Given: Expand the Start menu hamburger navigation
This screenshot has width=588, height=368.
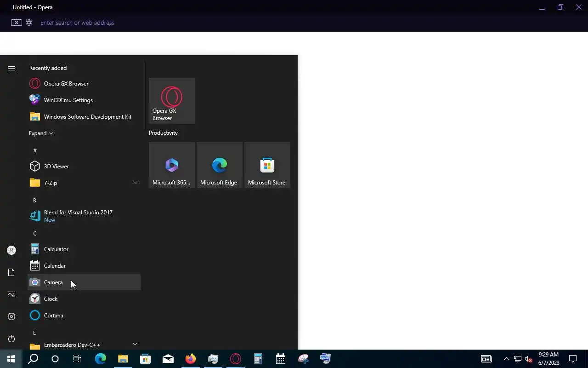Looking at the screenshot, I should 11,68.
